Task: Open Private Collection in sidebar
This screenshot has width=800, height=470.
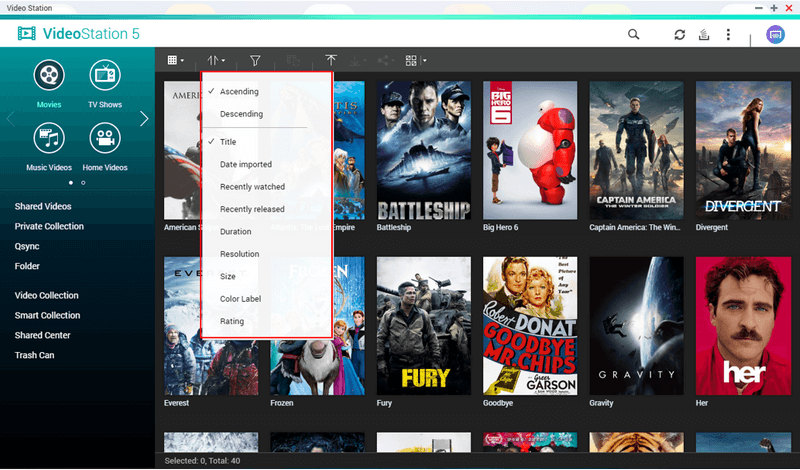Action: tap(49, 226)
